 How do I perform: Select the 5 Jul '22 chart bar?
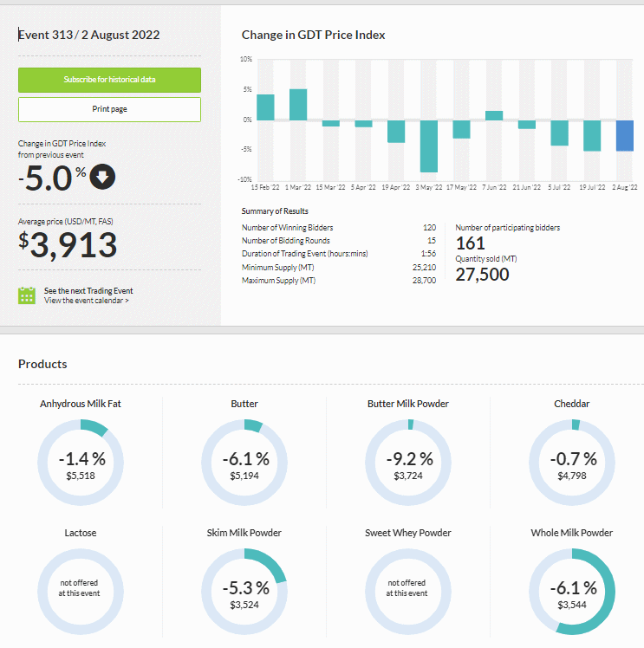(x=559, y=133)
